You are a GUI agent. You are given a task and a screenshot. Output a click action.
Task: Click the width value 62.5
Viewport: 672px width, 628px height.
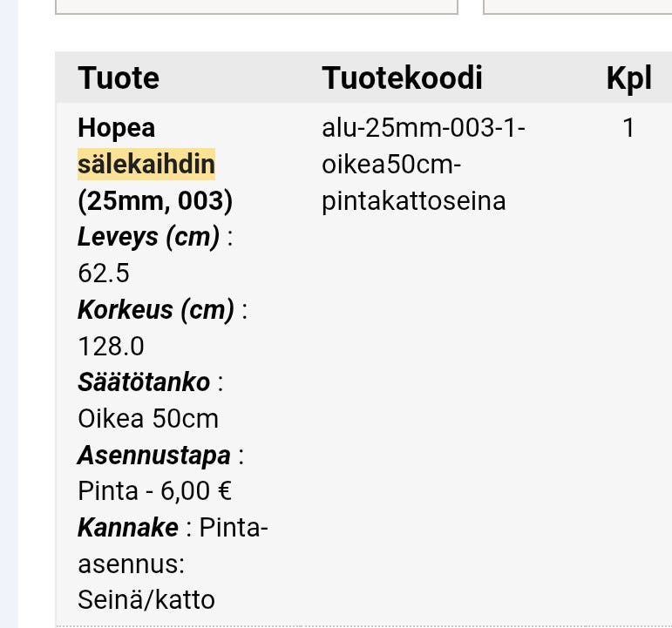(x=104, y=273)
